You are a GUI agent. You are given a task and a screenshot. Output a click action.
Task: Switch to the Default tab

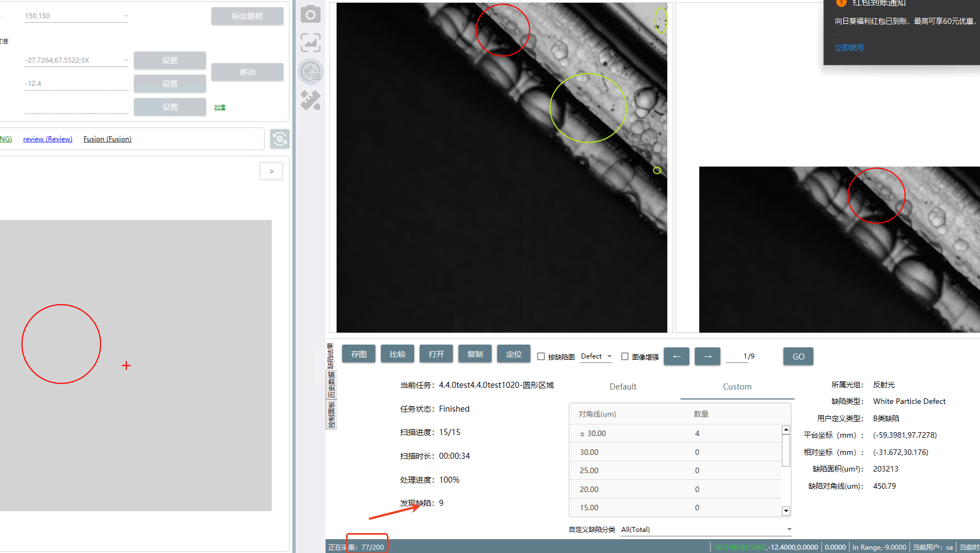(x=623, y=387)
